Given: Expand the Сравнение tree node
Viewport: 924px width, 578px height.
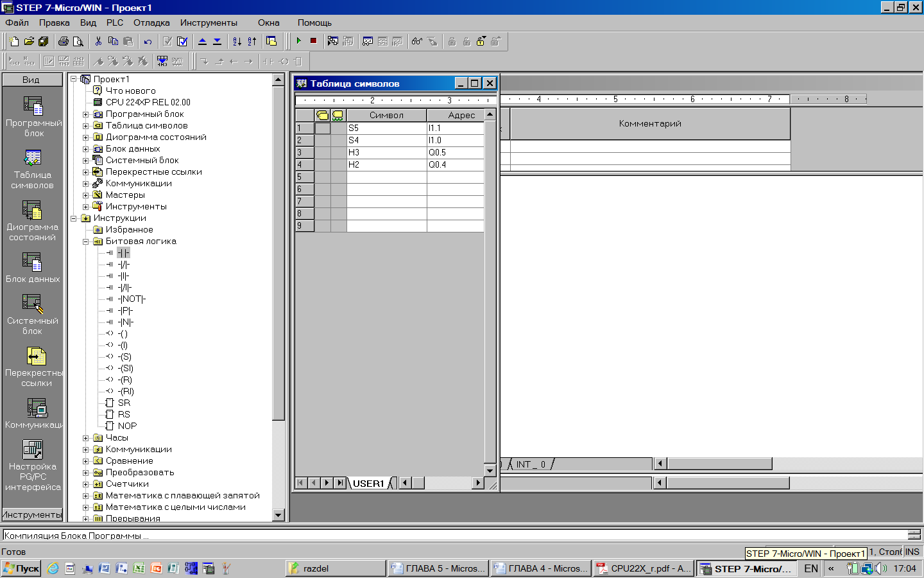Looking at the screenshot, I should point(85,461).
